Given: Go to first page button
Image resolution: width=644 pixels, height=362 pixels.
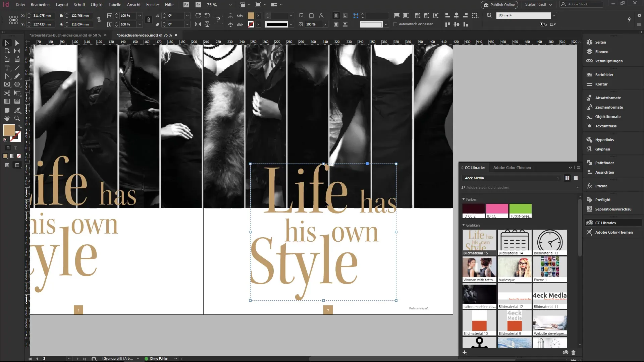Looking at the screenshot, I should 30,359.
